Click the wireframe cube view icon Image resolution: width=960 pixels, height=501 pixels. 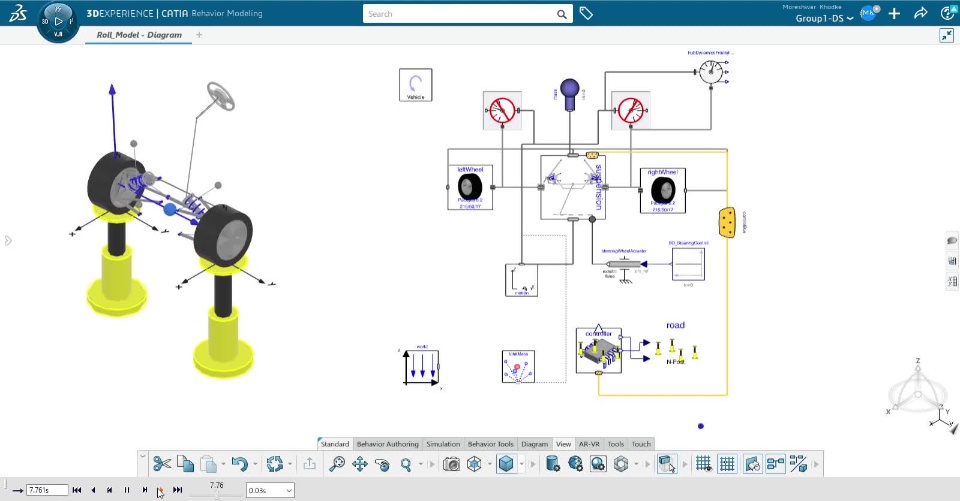474,464
